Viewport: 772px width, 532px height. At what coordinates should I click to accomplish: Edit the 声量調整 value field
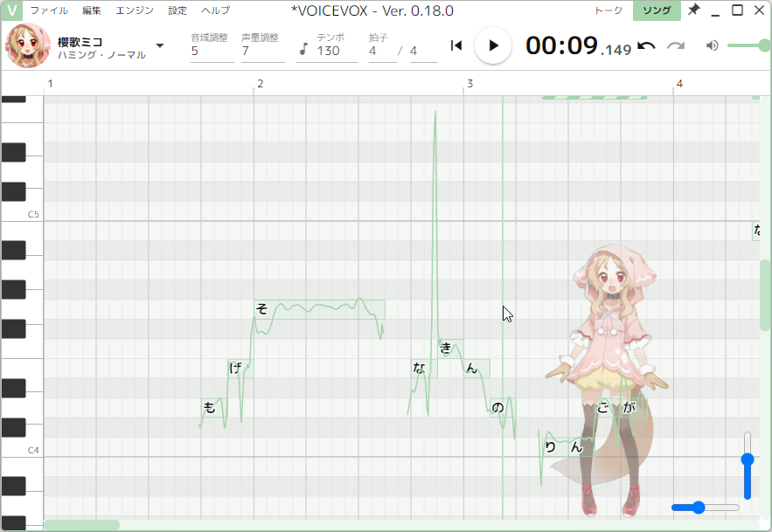(263, 52)
